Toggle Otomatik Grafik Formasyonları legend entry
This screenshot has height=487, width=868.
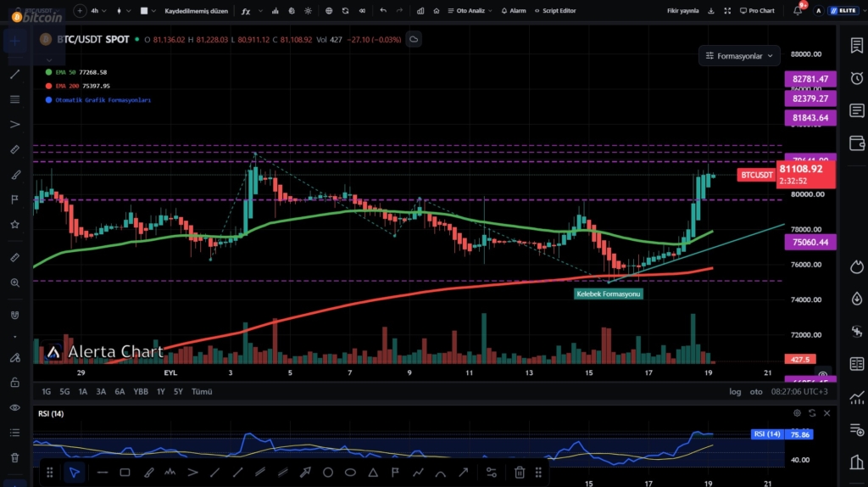click(98, 100)
